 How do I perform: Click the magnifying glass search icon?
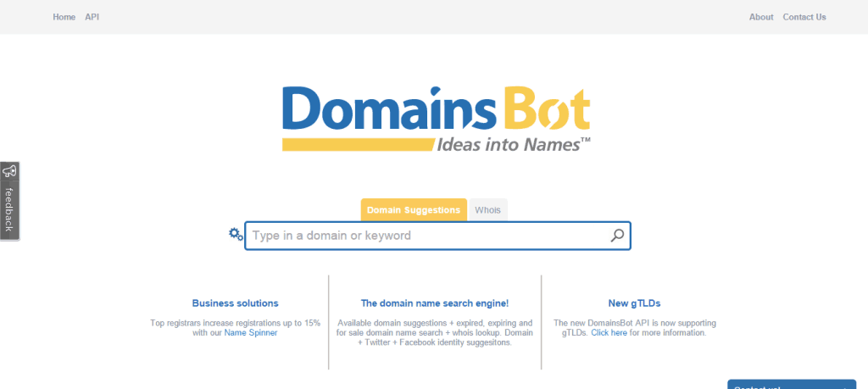tap(617, 236)
